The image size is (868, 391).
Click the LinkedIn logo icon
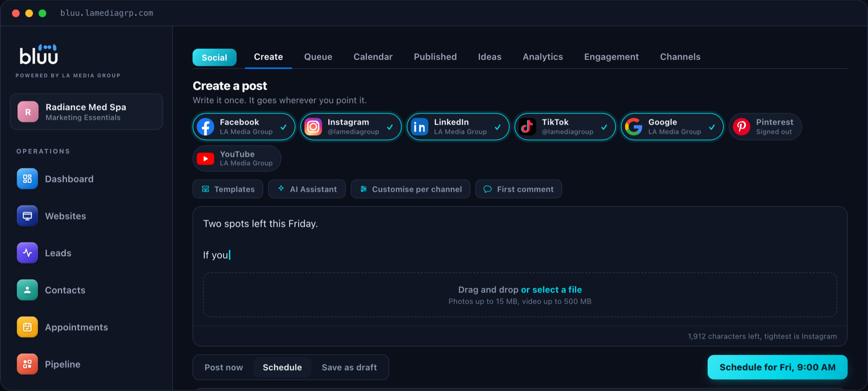point(420,127)
